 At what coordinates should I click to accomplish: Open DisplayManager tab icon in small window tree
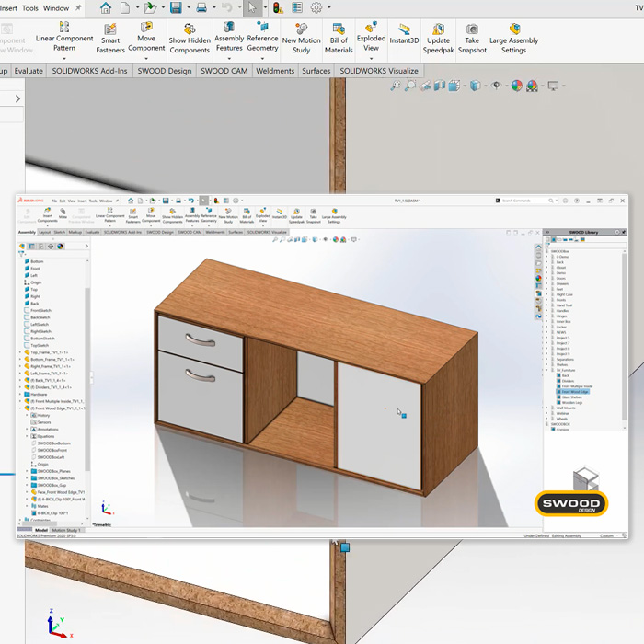(61, 247)
